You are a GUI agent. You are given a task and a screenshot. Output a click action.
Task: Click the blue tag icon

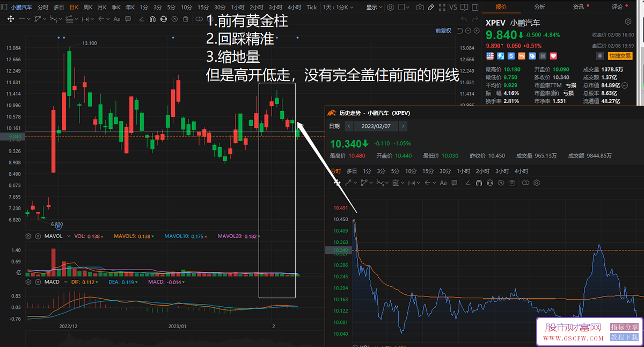532,56
